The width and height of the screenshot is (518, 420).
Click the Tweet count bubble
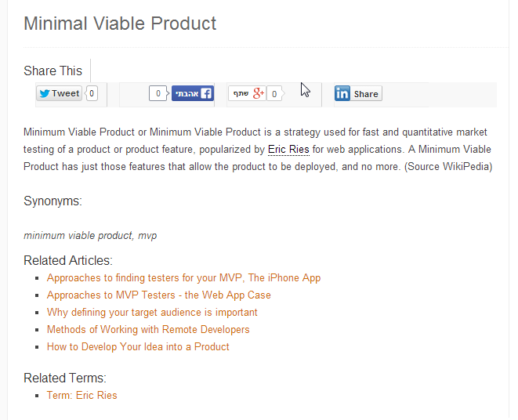(92, 93)
